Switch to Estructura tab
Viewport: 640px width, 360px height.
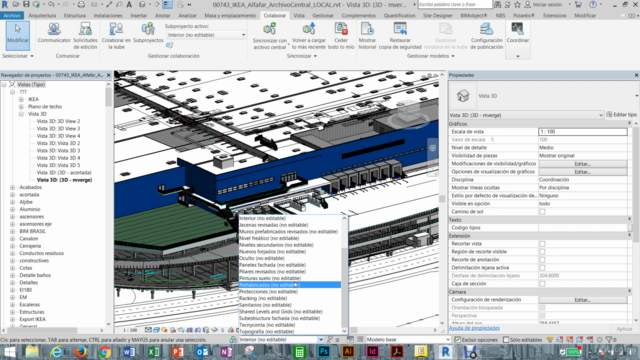pos(75,16)
